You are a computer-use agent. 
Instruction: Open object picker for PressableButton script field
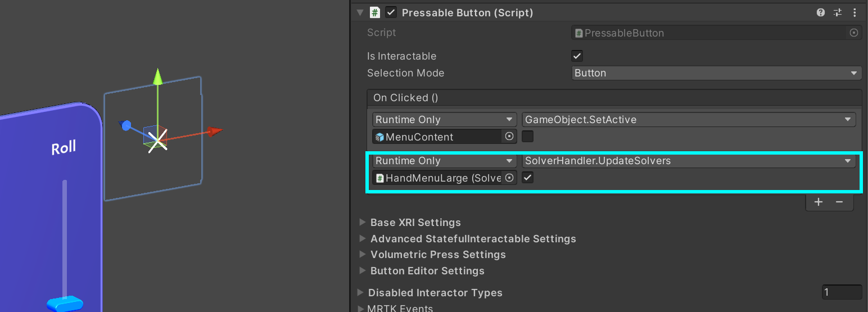[854, 33]
